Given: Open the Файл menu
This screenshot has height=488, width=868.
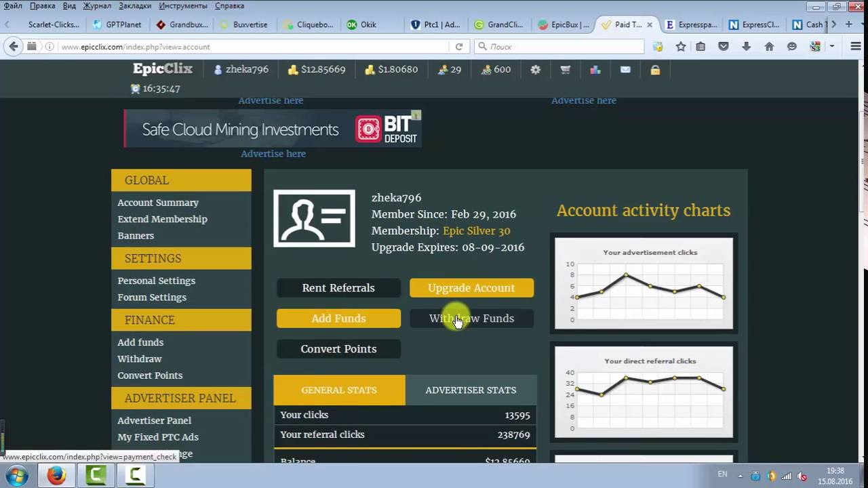Looking at the screenshot, I should coord(13,5).
